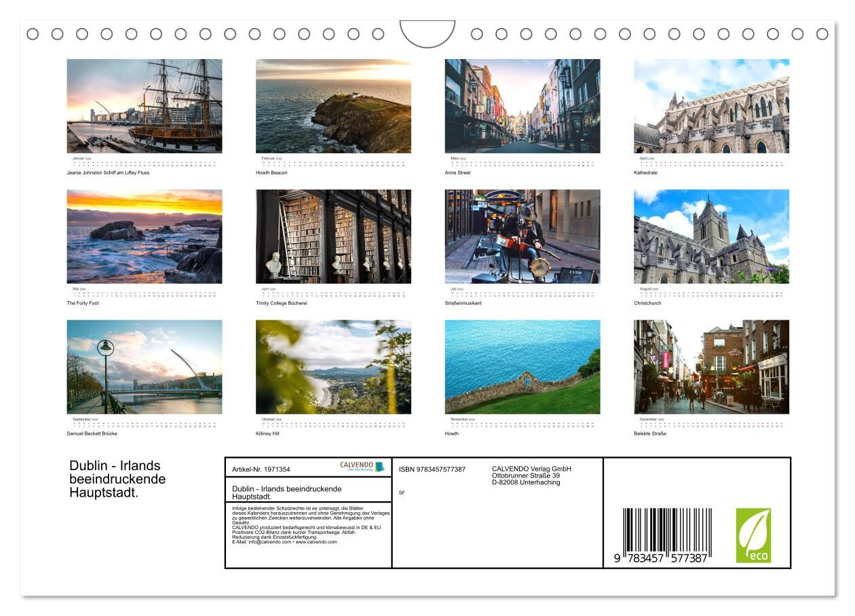Open the Howth Beacon lighthouse photo

333,106
